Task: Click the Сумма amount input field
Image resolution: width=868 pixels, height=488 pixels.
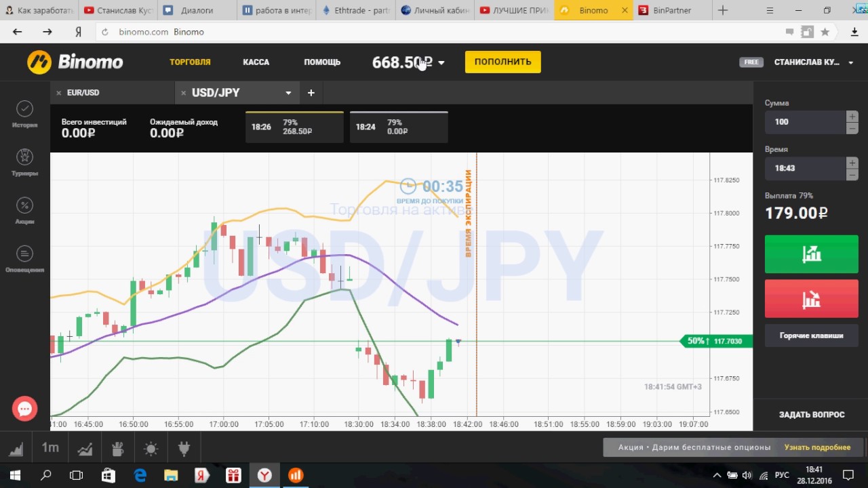Action: click(805, 122)
